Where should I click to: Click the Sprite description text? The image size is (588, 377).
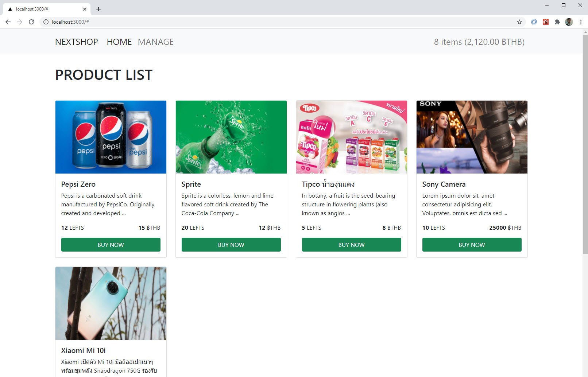point(229,204)
